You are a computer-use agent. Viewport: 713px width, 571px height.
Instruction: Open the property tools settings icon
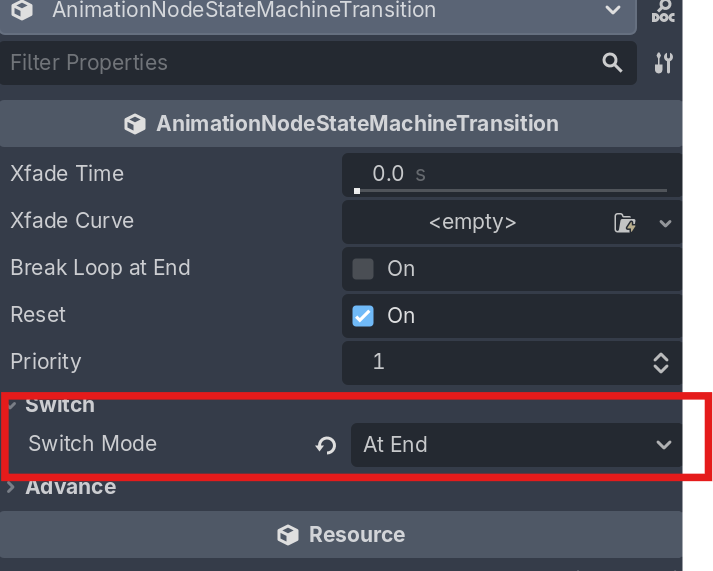click(663, 63)
